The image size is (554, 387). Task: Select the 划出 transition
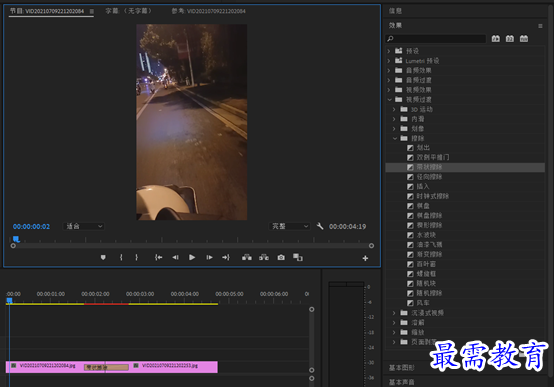pyautogui.click(x=423, y=148)
